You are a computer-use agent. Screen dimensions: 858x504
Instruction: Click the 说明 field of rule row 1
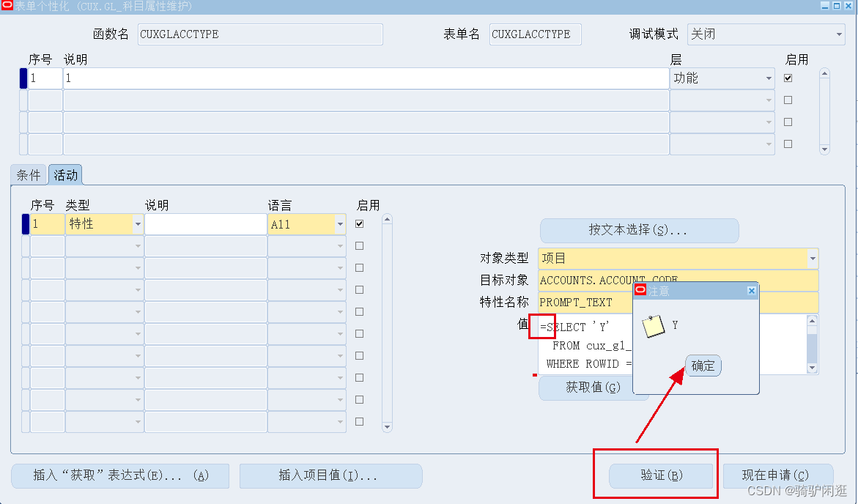click(366, 78)
